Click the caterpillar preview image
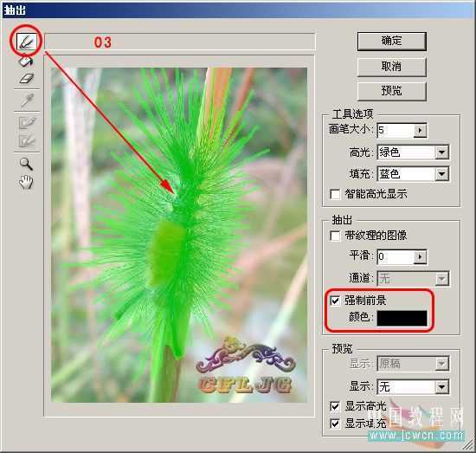 (179, 235)
